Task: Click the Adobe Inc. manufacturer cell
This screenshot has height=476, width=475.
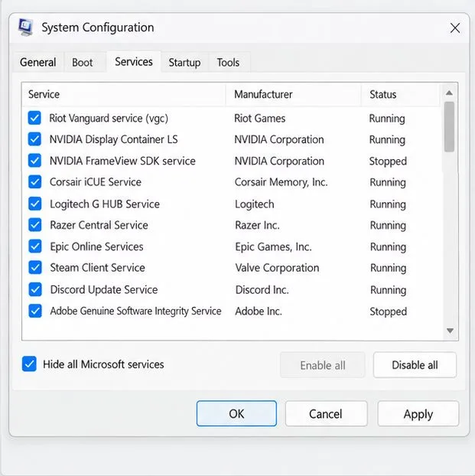Action: click(259, 311)
